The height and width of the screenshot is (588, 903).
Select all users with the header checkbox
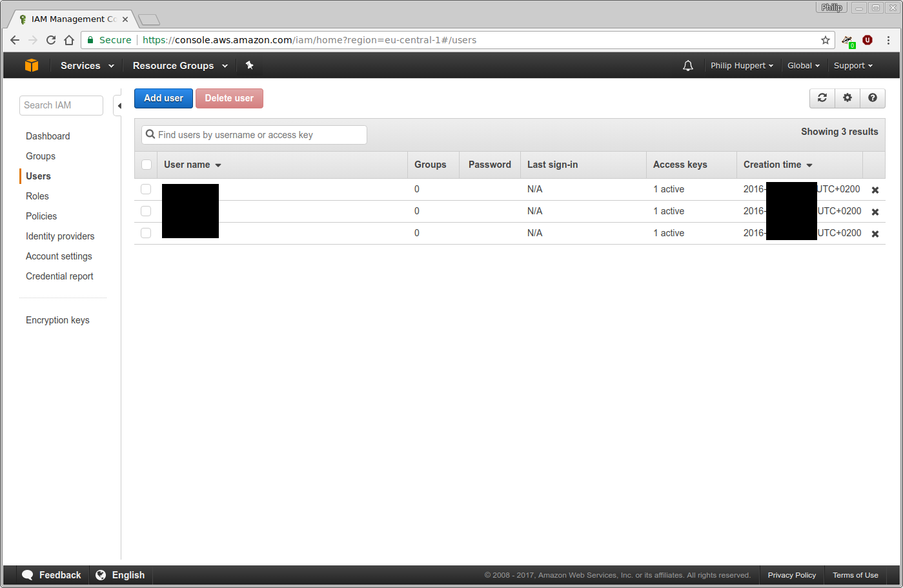coord(146,165)
